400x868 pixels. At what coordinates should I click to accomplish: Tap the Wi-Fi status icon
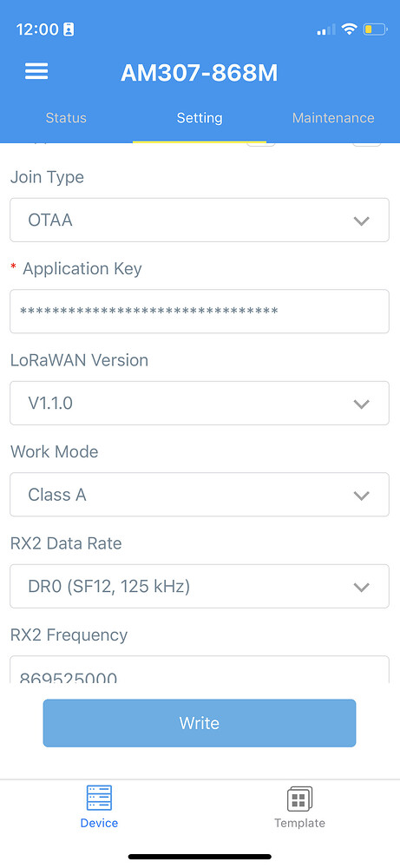(349, 29)
